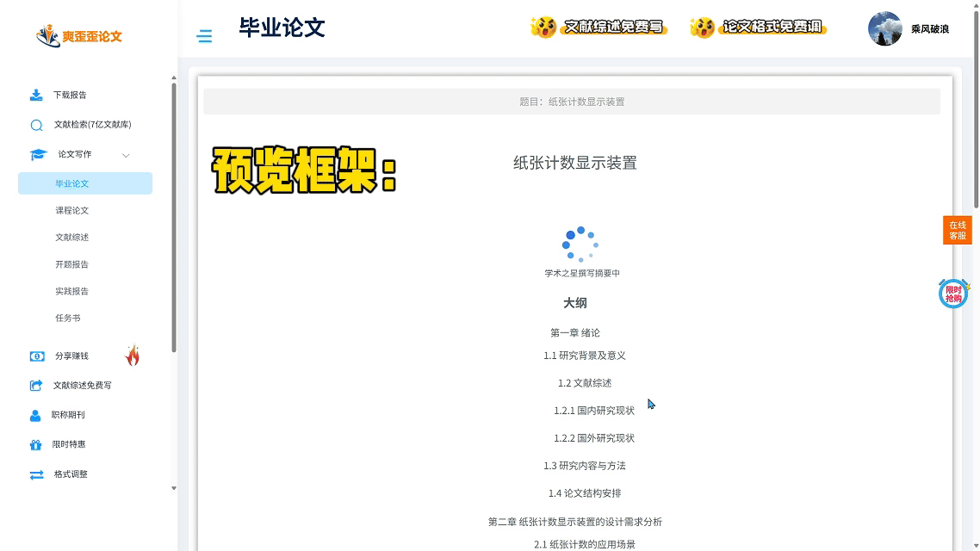Click the magnifier icon for 文献检索

[x=36, y=125]
